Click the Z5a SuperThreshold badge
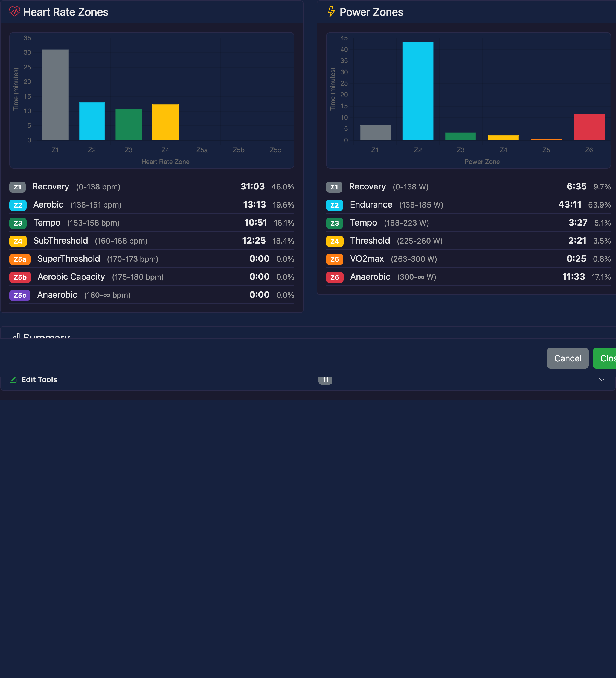Image resolution: width=616 pixels, height=678 pixels. point(20,259)
